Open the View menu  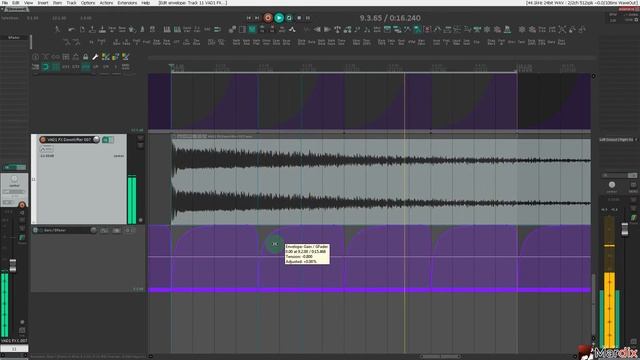28,2
